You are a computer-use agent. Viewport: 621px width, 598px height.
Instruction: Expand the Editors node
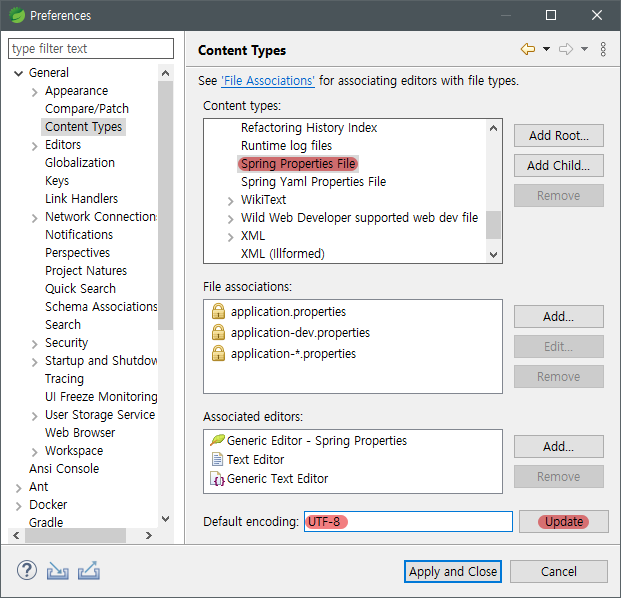click(34, 146)
